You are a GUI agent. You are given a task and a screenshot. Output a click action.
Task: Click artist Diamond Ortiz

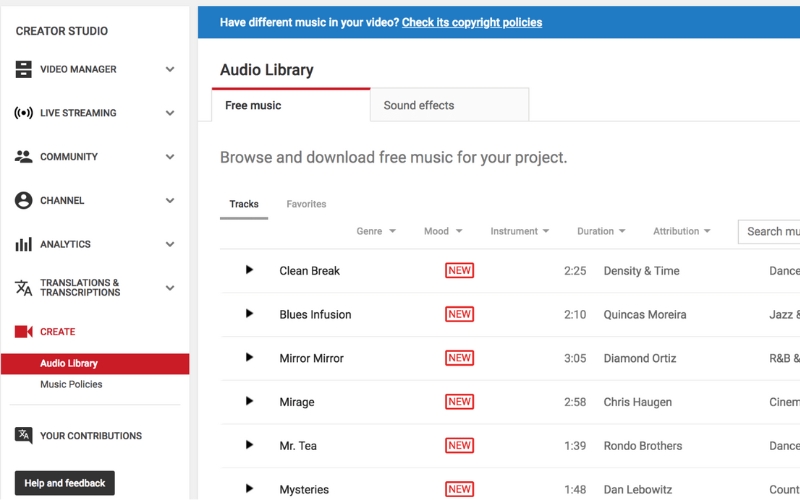coord(640,359)
